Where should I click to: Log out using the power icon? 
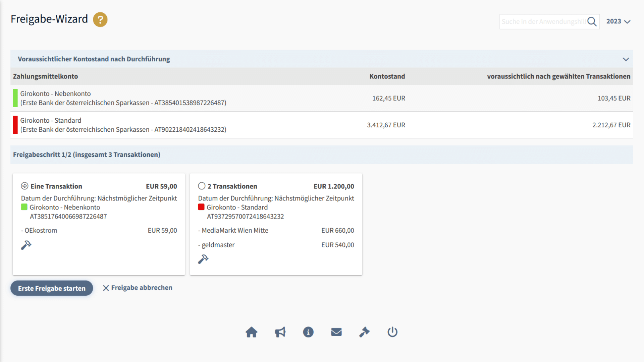coord(392,332)
